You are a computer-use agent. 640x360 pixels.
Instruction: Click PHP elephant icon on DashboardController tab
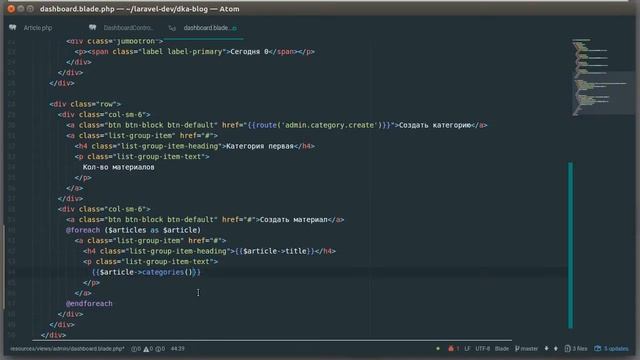click(93, 28)
